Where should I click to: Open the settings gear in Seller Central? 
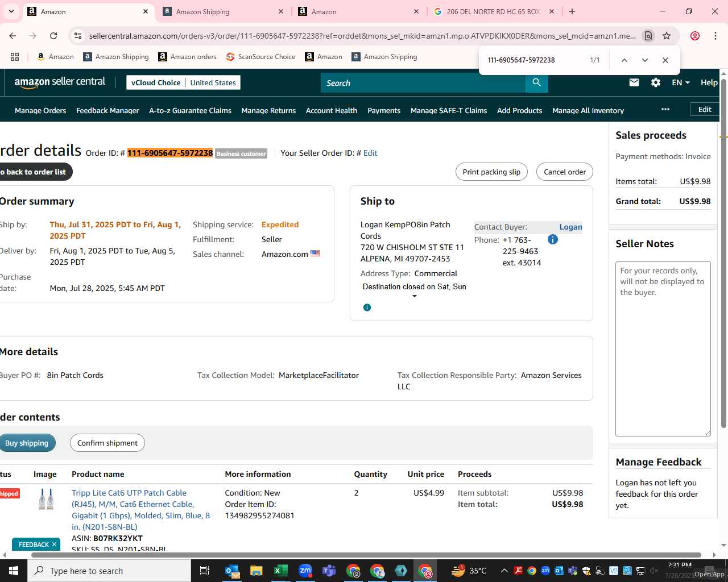pyautogui.click(x=656, y=82)
